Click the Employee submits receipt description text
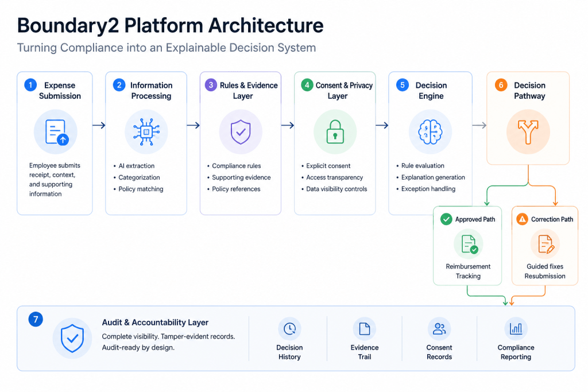 tap(55, 180)
